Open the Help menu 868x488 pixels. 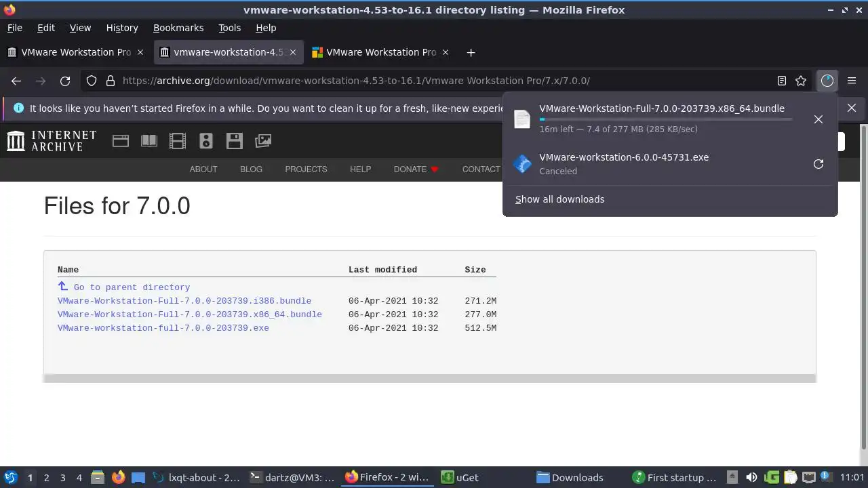266,28
